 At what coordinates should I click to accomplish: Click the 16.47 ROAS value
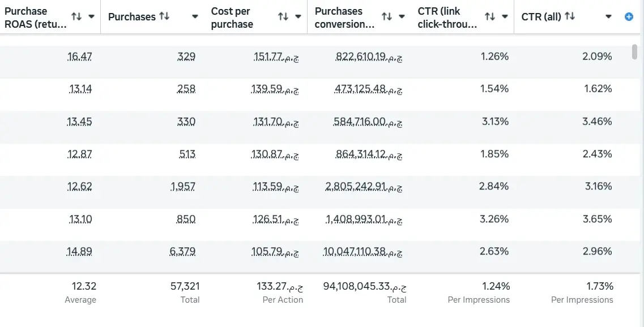pos(79,57)
